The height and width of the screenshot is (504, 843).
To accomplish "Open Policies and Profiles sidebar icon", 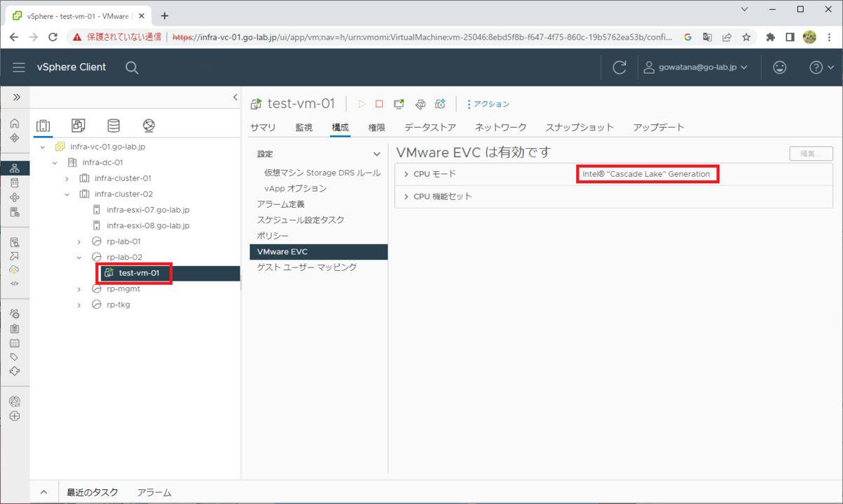I will (15, 242).
